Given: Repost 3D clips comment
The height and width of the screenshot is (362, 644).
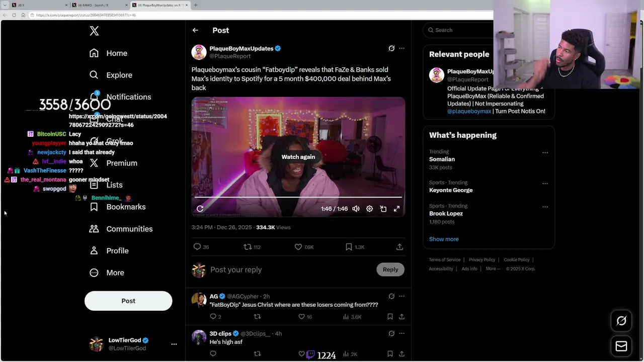Looking at the screenshot, I should click(x=257, y=354).
